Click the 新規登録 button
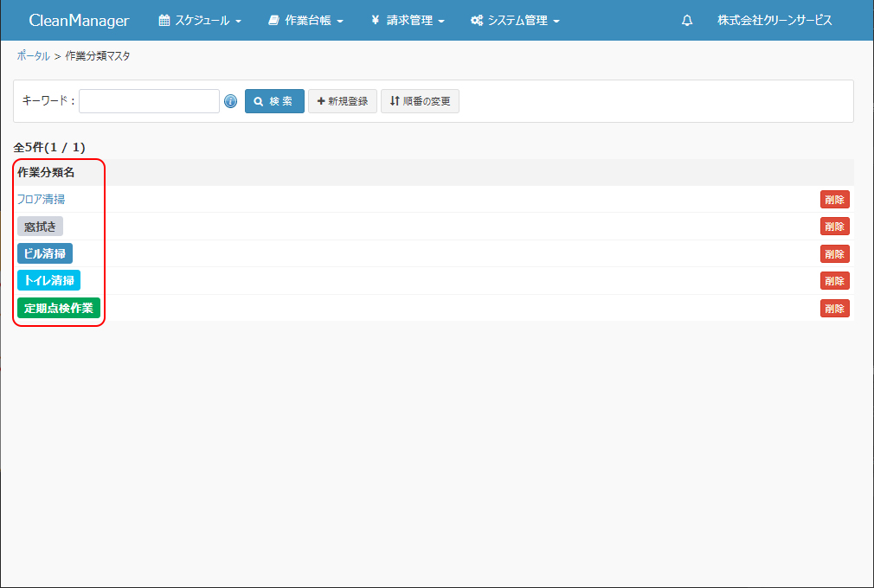This screenshot has height=588, width=874. [x=343, y=101]
